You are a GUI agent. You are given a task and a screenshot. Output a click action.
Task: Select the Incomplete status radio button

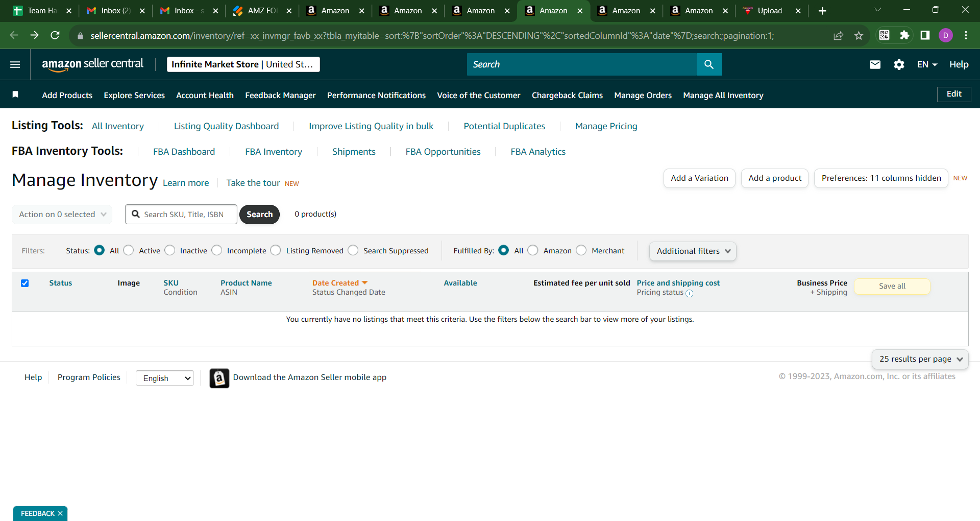(x=217, y=250)
